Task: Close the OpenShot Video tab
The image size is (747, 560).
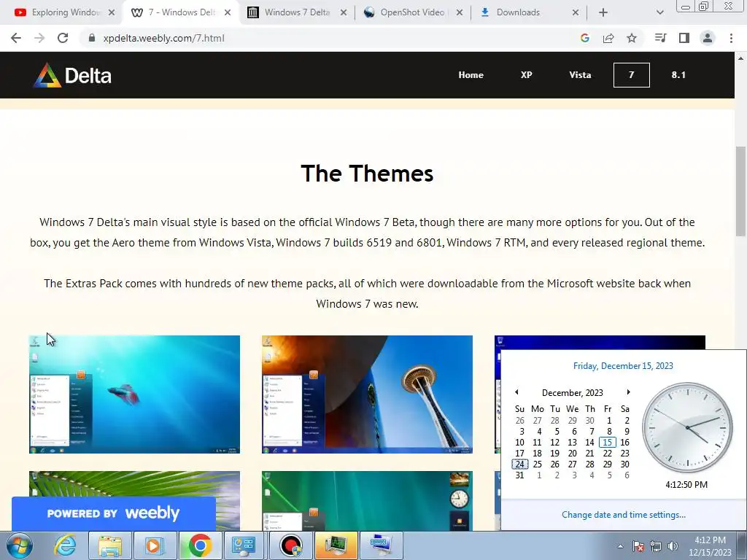Action: [x=460, y=12]
